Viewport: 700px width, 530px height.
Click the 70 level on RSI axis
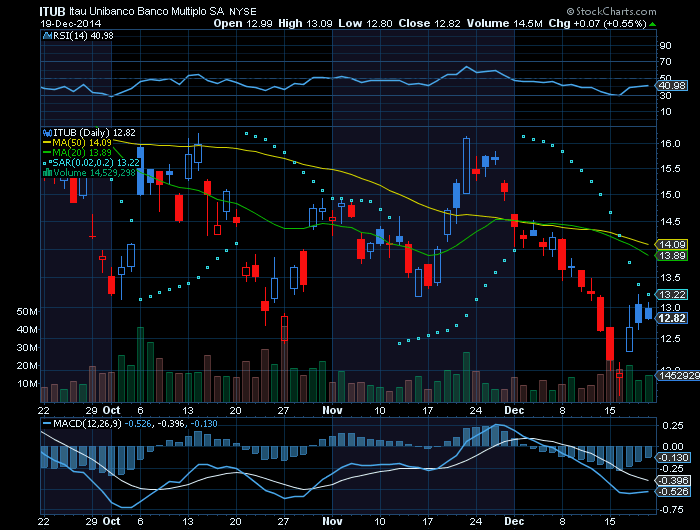click(665, 62)
